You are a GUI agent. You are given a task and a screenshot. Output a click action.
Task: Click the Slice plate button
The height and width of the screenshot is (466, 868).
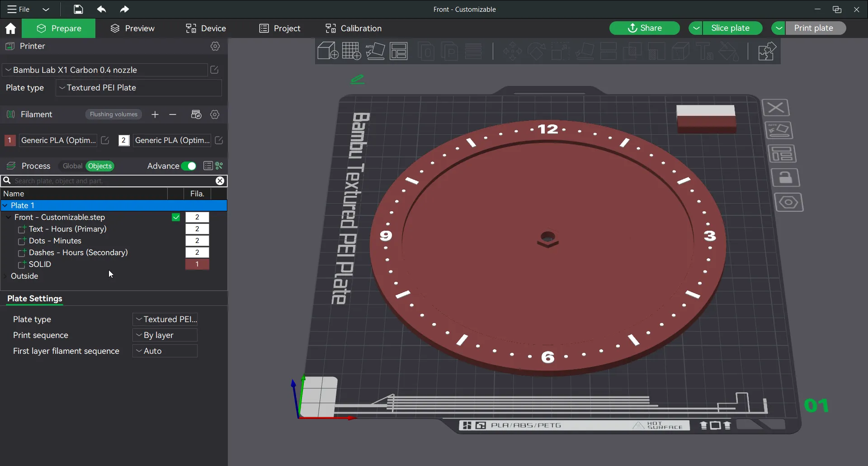[730, 28]
